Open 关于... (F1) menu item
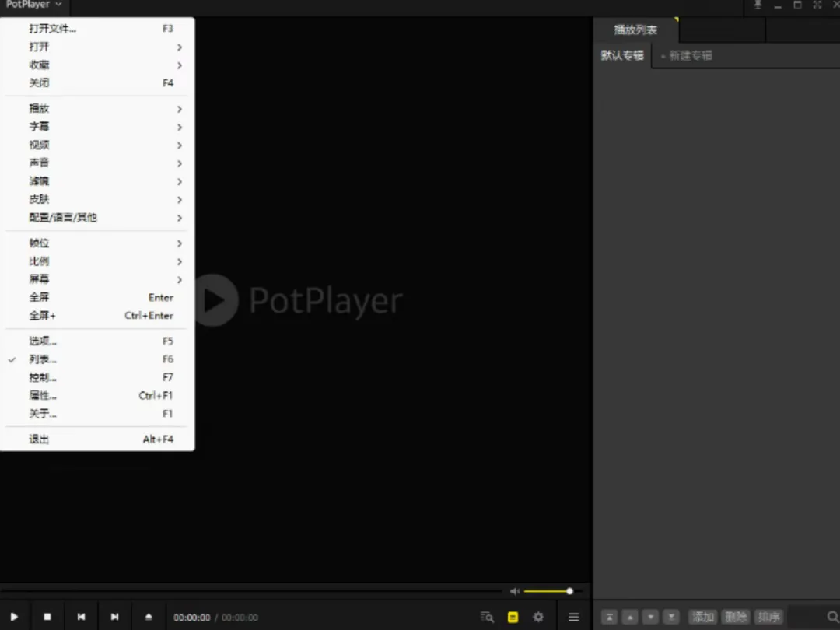 tap(97, 414)
